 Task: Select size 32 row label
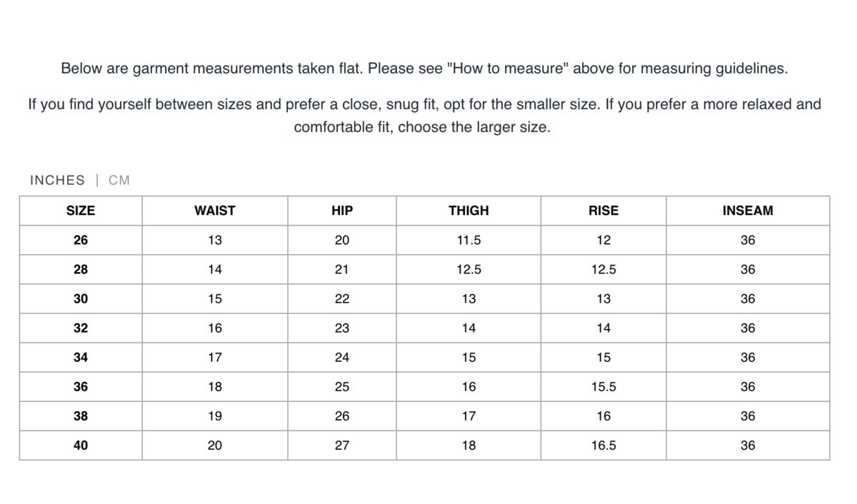tap(81, 328)
